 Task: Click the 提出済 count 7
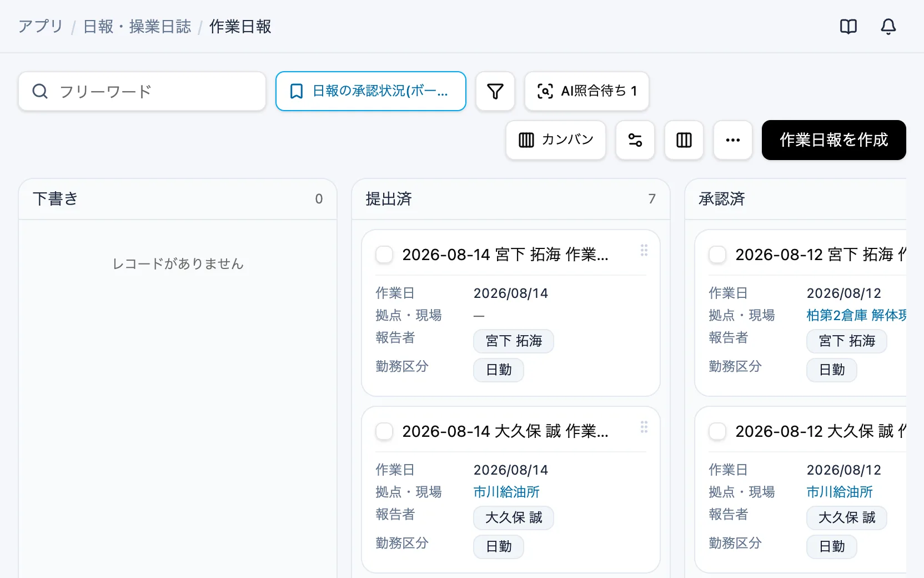tap(652, 198)
